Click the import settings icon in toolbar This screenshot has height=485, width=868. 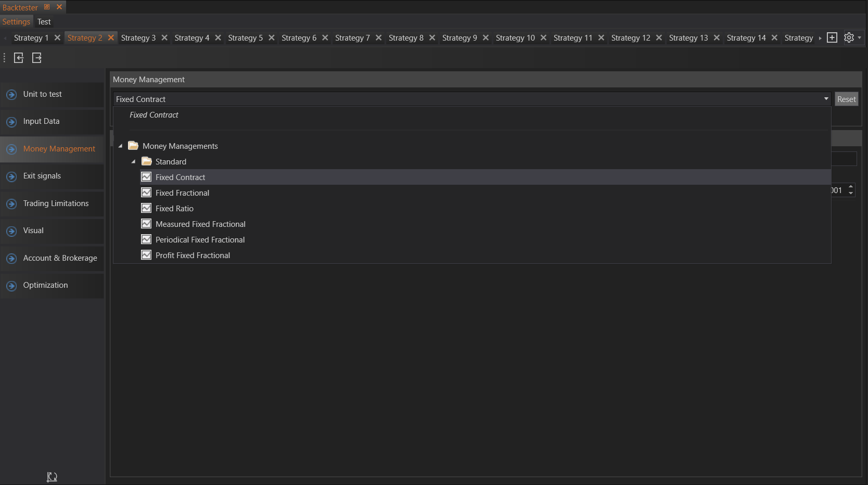click(x=19, y=58)
